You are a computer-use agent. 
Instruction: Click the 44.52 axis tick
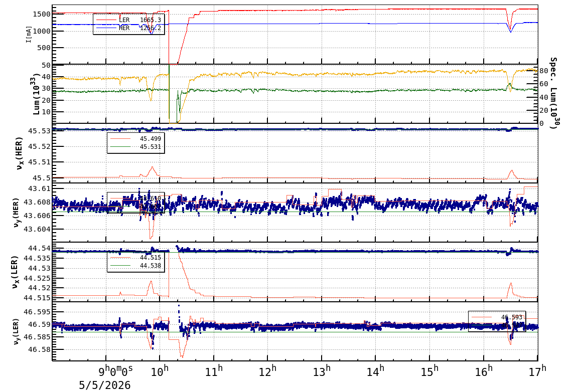[x=40, y=288]
